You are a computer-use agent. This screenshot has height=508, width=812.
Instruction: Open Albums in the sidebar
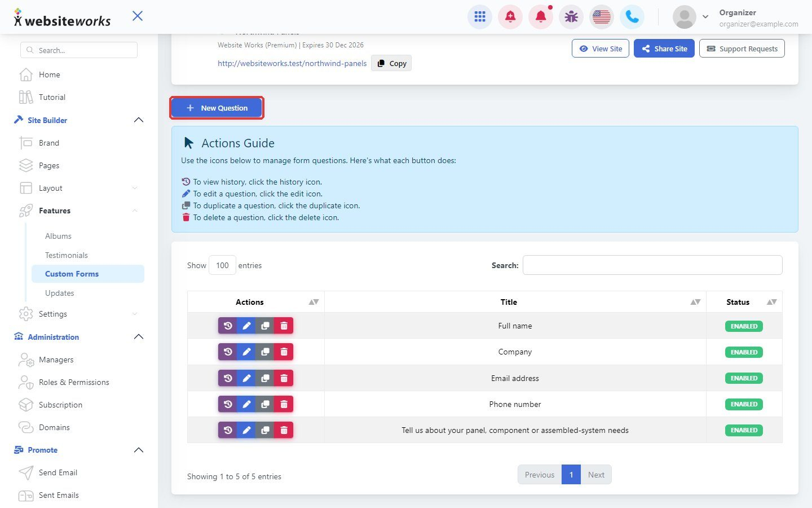pos(58,236)
